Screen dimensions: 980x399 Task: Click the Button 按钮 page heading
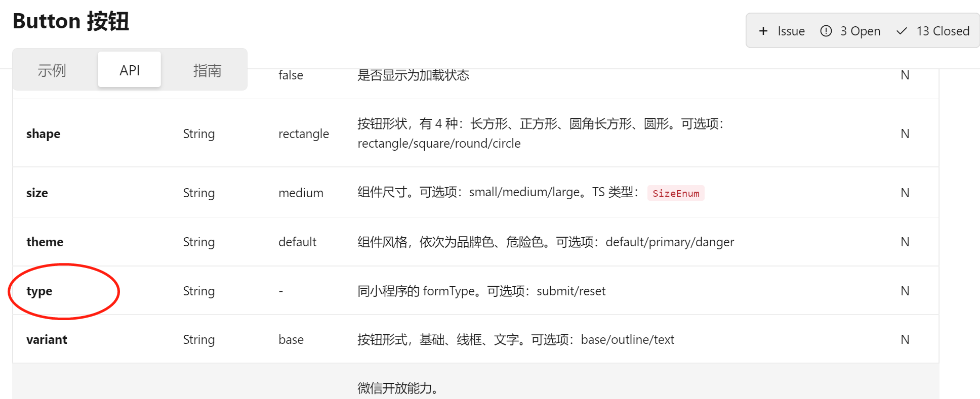point(71,21)
